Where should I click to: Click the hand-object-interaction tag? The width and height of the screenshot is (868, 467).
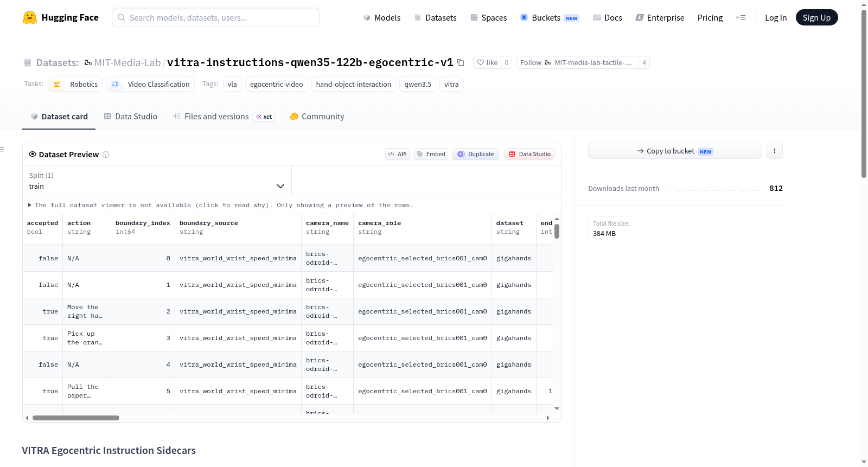coord(354,84)
